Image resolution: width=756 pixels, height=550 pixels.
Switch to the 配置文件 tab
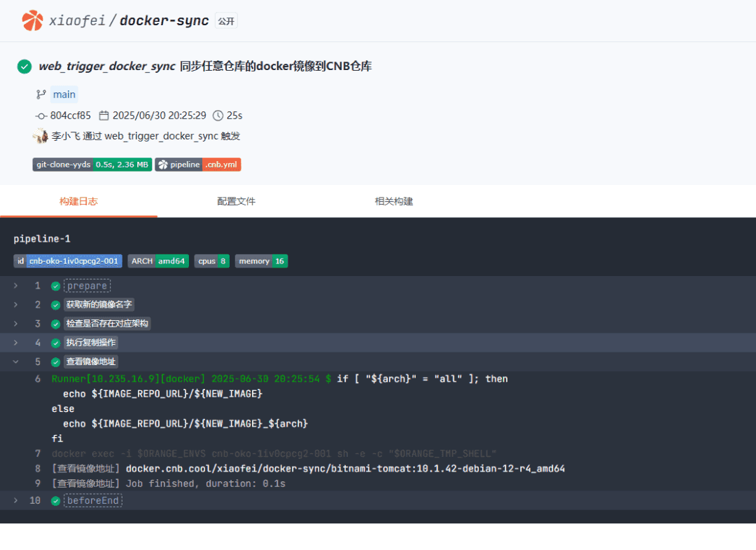[x=237, y=201]
